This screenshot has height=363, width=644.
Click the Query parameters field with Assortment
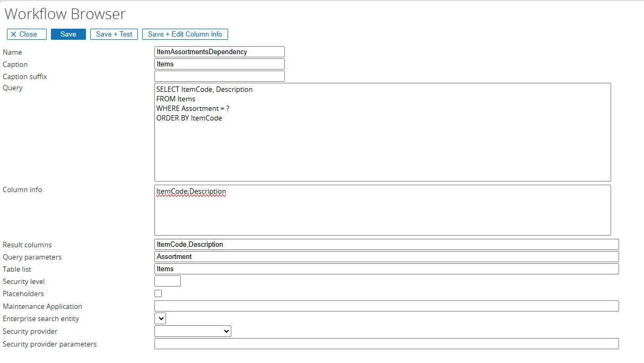click(x=387, y=256)
